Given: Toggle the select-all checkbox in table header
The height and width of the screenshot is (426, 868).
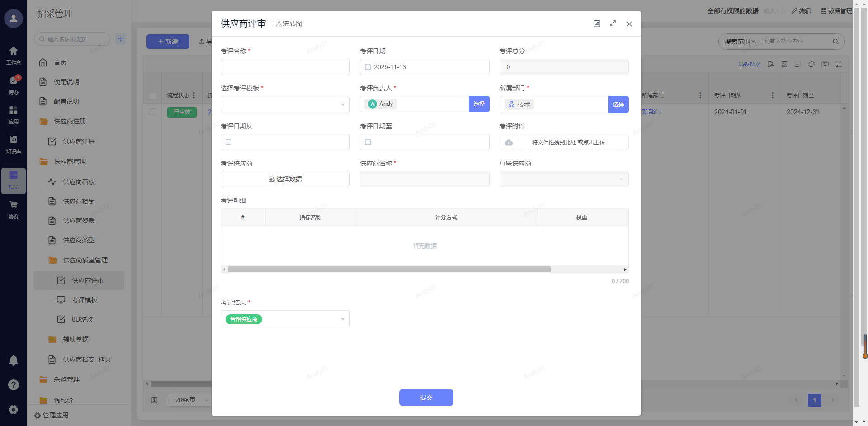Looking at the screenshot, I should click(152, 95).
